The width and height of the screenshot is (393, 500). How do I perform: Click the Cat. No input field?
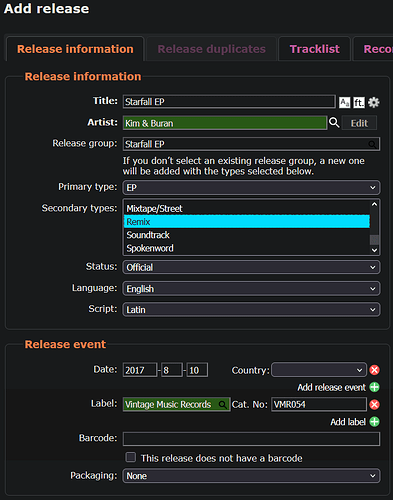[319, 405]
